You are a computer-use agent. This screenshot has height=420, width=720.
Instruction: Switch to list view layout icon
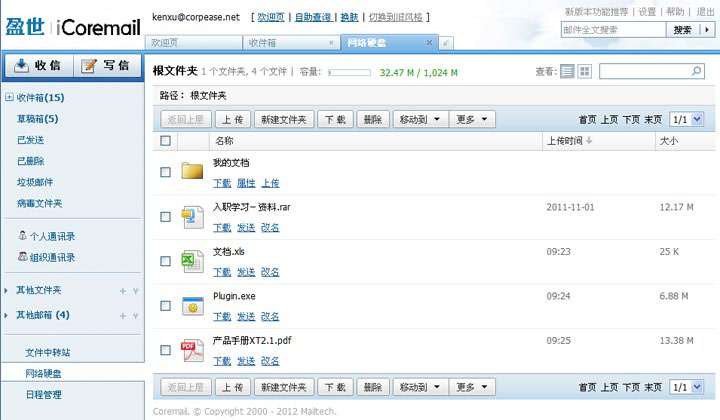click(x=568, y=72)
